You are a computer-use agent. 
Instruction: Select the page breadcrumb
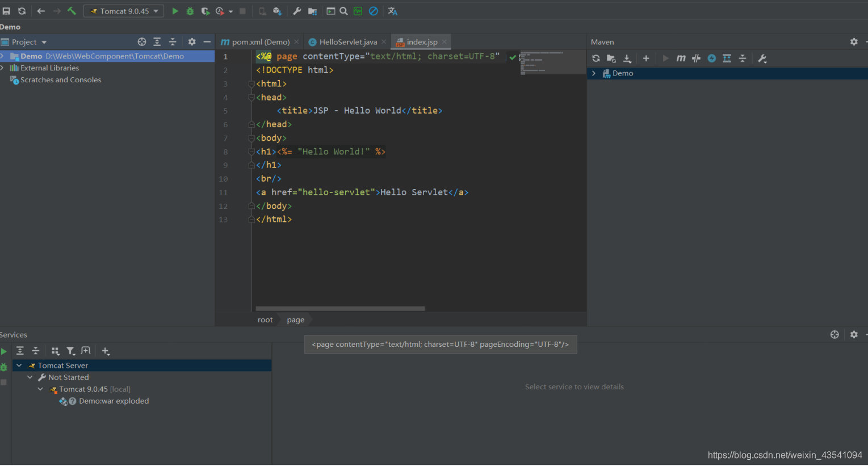click(296, 320)
